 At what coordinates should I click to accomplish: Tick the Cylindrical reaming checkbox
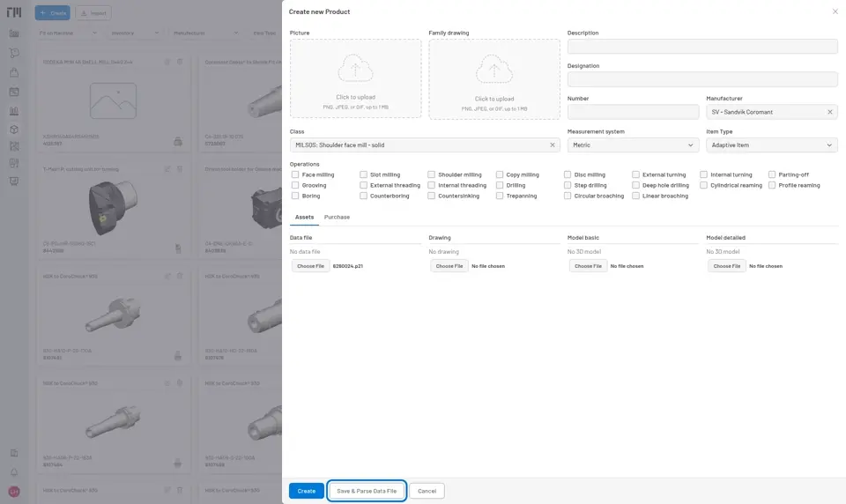pos(703,185)
